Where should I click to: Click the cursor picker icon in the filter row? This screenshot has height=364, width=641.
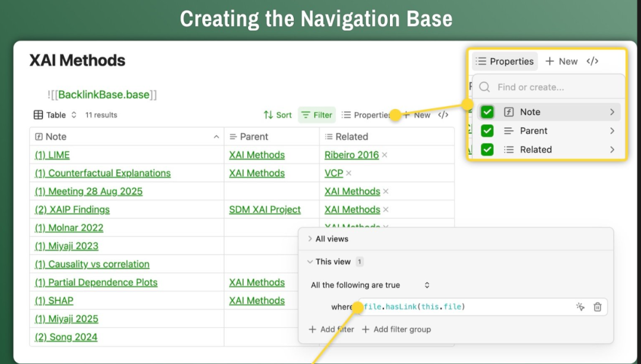(x=580, y=307)
